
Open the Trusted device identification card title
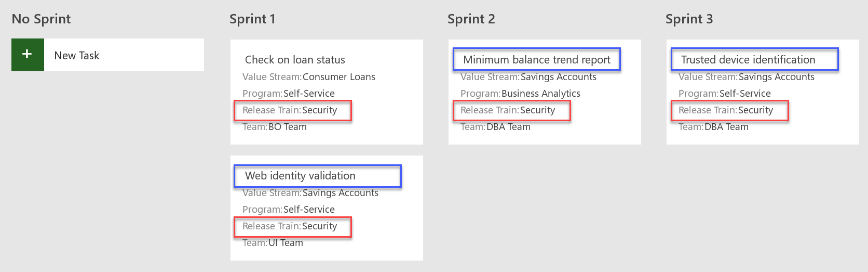748,60
